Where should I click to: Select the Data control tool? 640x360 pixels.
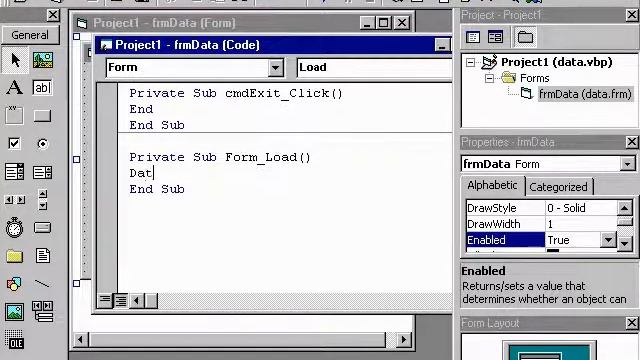[42, 312]
